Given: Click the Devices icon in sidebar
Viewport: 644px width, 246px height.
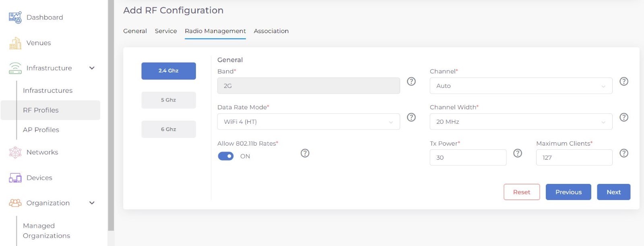Looking at the screenshot, I should point(15,178).
